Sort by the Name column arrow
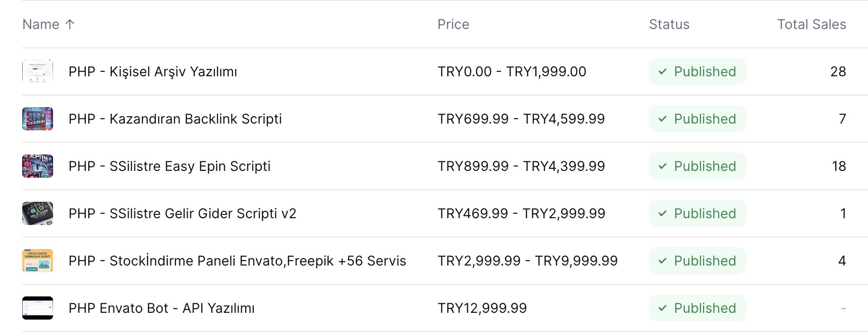The width and height of the screenshot is (868, 336). (x=70, y=24)
